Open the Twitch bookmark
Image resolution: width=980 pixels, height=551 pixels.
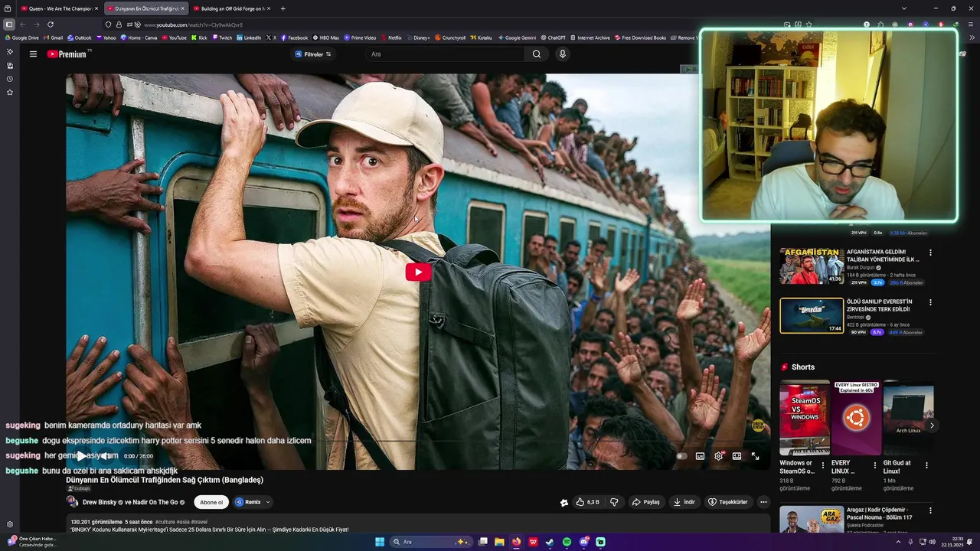pyautogui.click(x=222, y=37)
